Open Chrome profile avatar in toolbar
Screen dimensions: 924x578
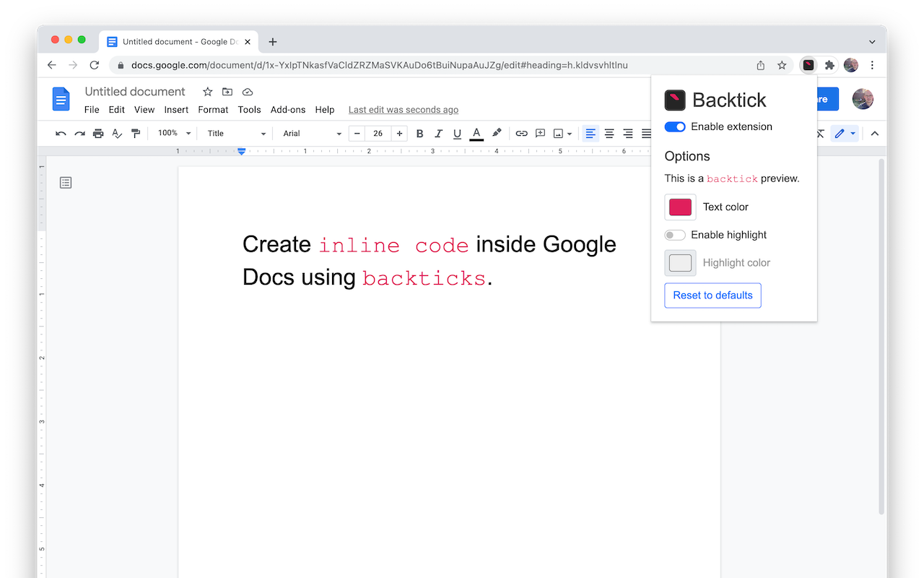pyautogui.click(x=851, y=65)
